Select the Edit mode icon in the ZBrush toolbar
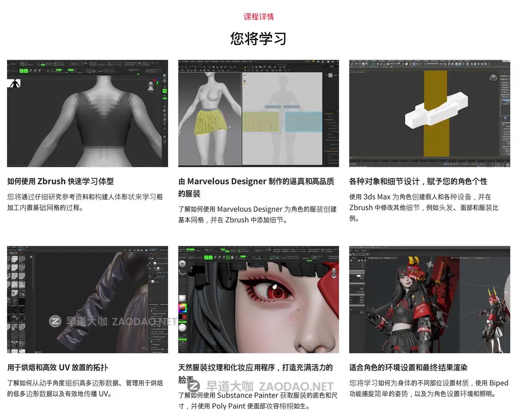The image size is (517, 420). (x=22, y=71)
